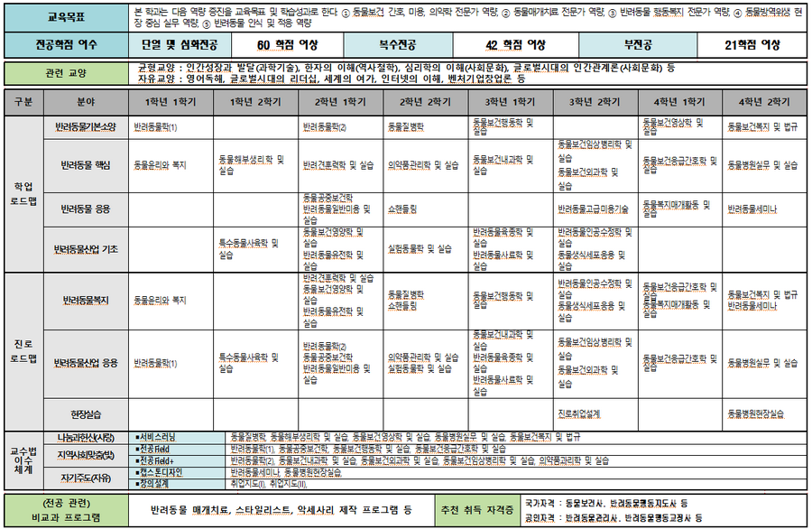Select the 반려동물 핵심 row label
Screen dimensions: 812x529
85,165
